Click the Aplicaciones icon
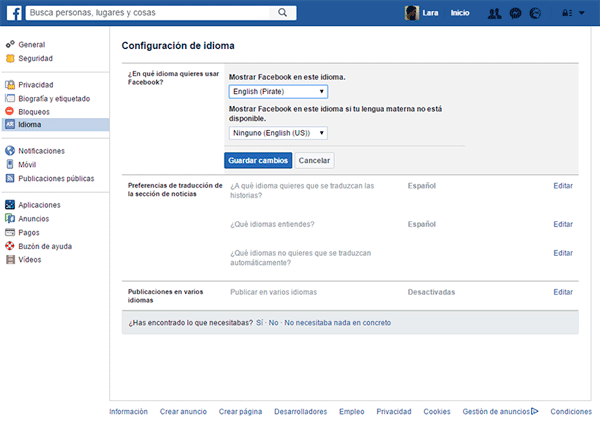Screen dimensions: 600x430 pyautogui.click(x=10, y=205)
